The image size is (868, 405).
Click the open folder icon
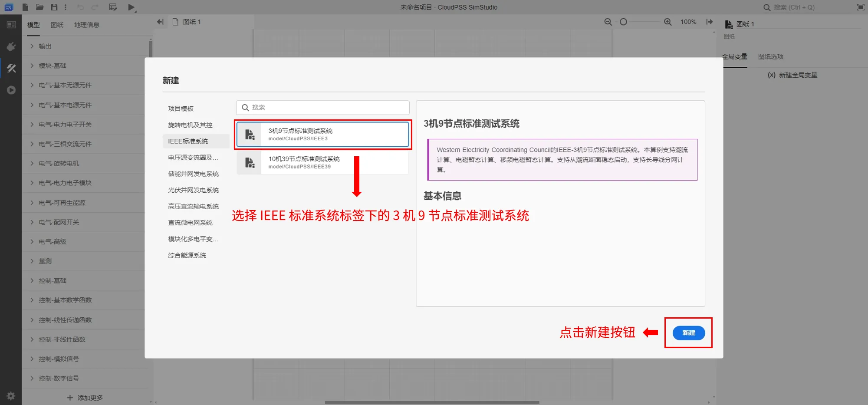pos(39,7)
